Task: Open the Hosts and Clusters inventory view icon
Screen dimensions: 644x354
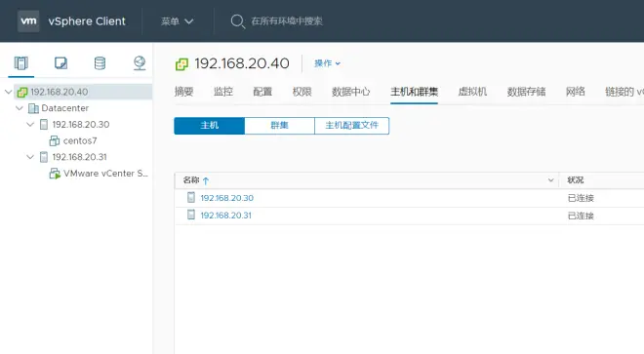Action: point(20,63)
